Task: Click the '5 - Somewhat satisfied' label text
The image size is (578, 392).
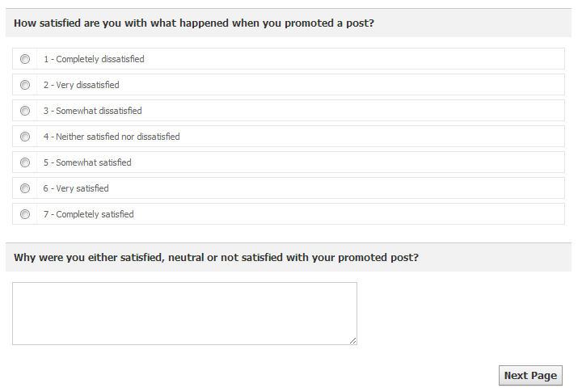Action: 87,162
